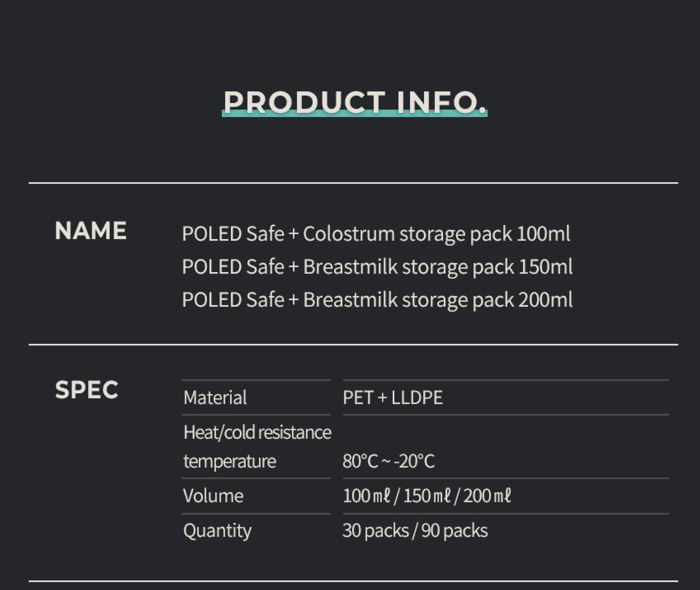Click the 100㎖ volume value
The image size is (700, 590).
pyautogui.click(x=367, y=496)
